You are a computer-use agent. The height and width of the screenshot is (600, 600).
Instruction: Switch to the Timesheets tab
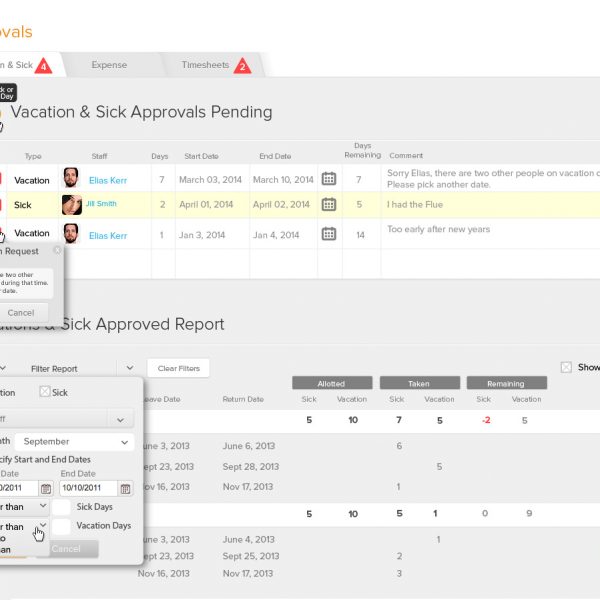click(204, 65)
